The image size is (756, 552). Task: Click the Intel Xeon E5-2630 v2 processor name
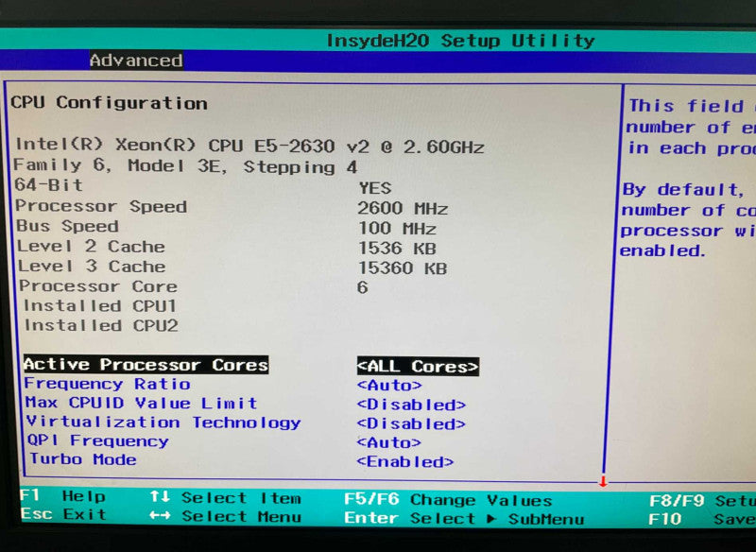coord(249,146)
